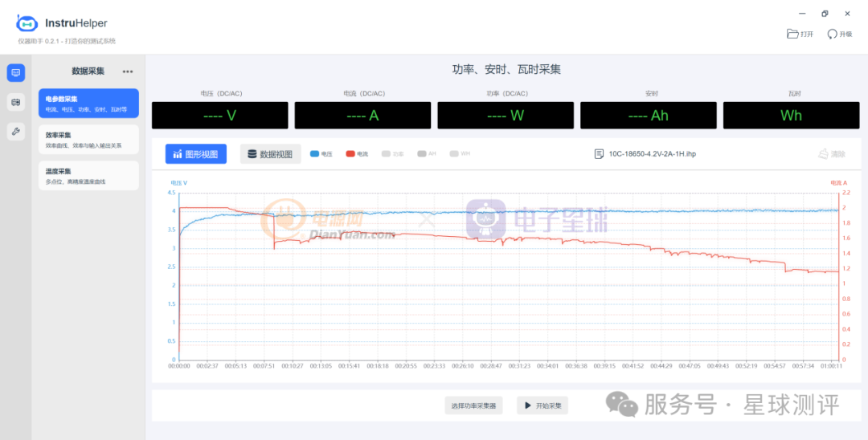Click the 升级 upgrade icon
The image size is (868, 440).
pos(832,34)
